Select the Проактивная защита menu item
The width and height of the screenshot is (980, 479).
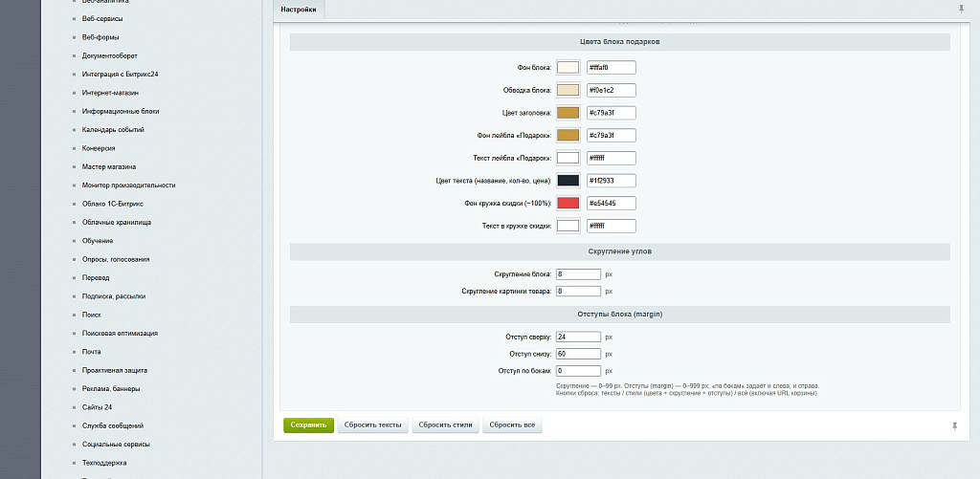(115, 370)
